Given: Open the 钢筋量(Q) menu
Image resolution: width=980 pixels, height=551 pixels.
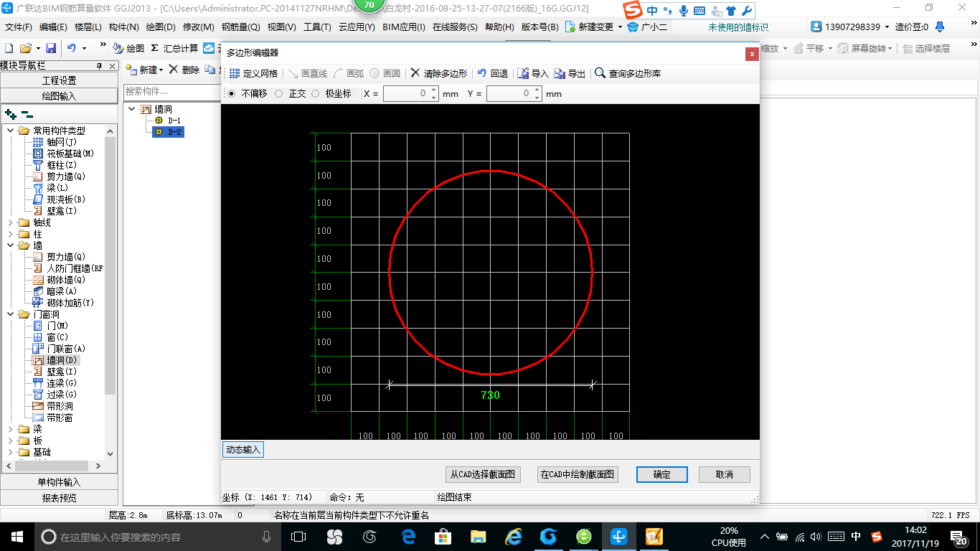Looking at the screenshot, I should pos(240,27).
